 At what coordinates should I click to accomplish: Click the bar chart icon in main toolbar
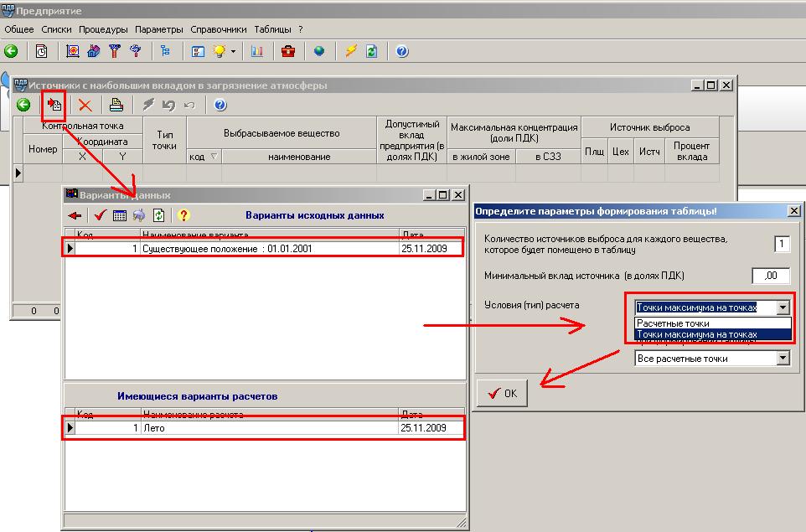[257, 51]
